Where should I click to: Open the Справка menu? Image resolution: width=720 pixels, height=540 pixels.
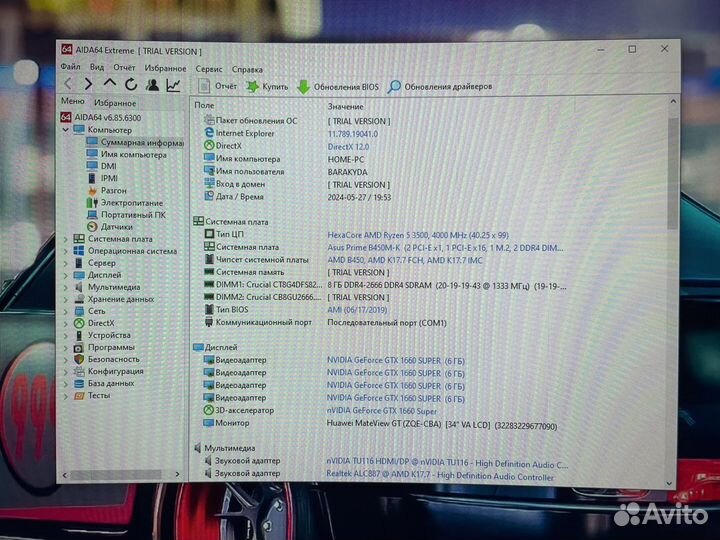[247, 70]
